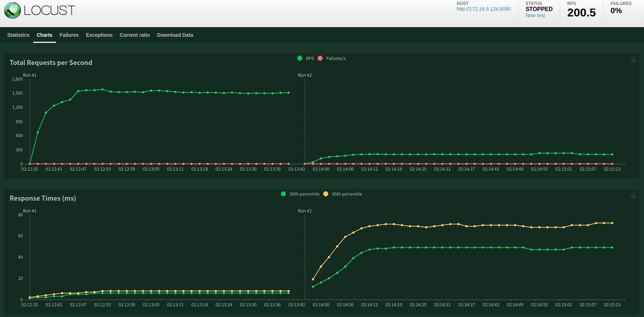Open the host URL http://172.16.9.124:8090
644x317 pixels.
coord(484,9)
